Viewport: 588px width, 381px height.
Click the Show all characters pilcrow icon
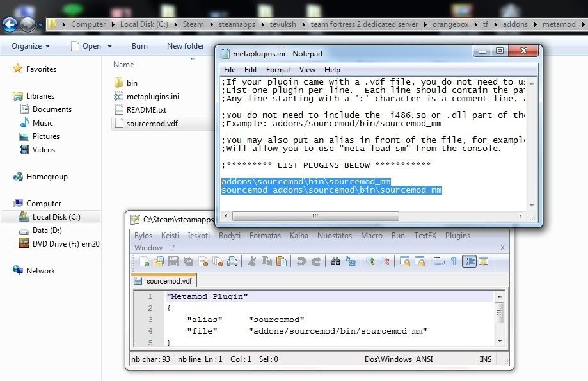click(x=454, y=261)
